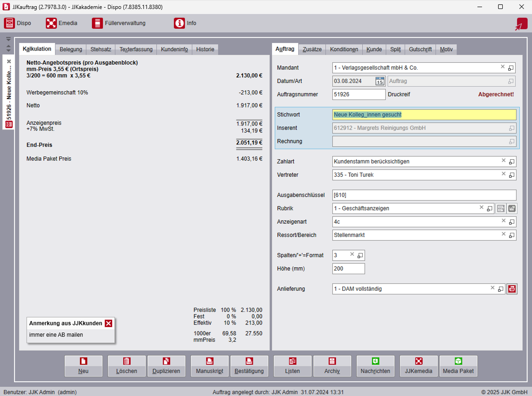The image size is (532, 396).
Task: Click the Media Paket cube icon
Action: coord(458,361)
